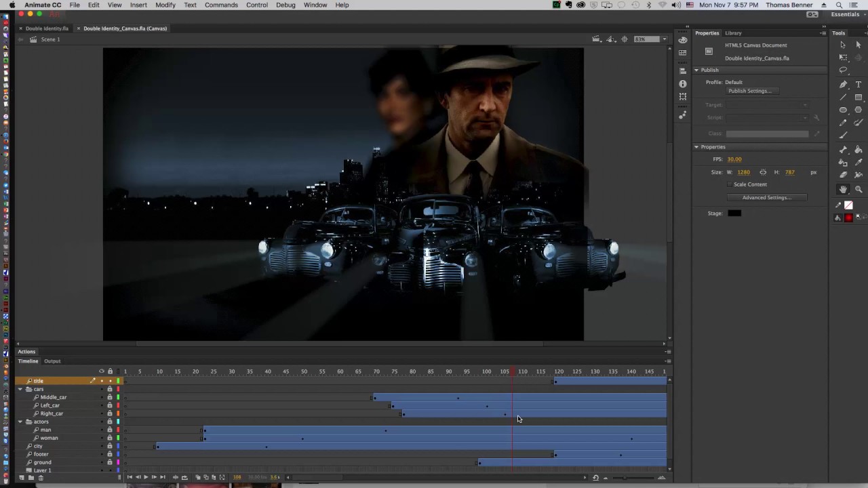Click the Loop playback button
868x488 pixels.
tap(184, 477)
